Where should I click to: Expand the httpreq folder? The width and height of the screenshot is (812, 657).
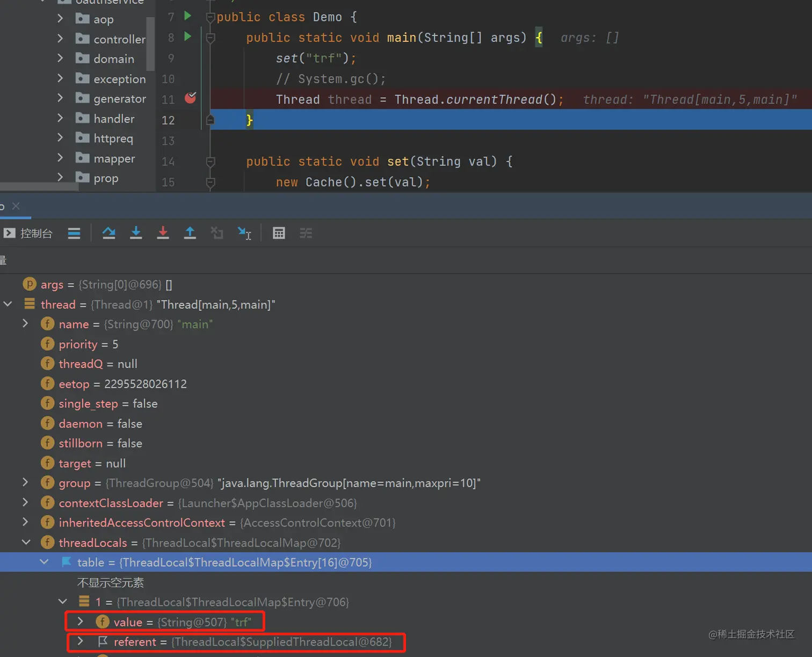60,138
